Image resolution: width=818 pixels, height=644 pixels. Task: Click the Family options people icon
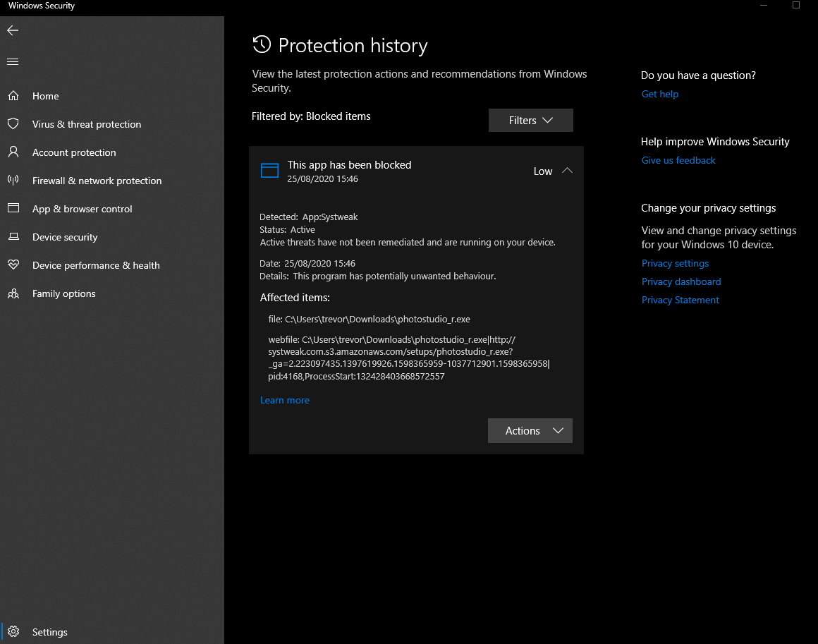click(13, 293)
